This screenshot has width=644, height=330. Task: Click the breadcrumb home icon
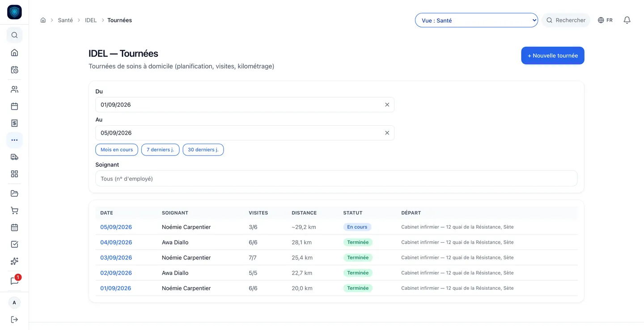coord(43,20)
